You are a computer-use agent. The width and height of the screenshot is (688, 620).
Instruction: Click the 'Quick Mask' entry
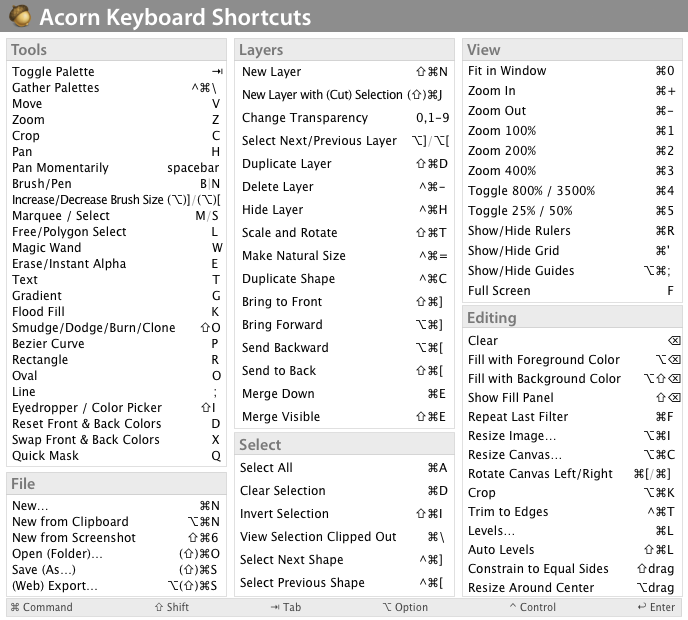[116, 455]
